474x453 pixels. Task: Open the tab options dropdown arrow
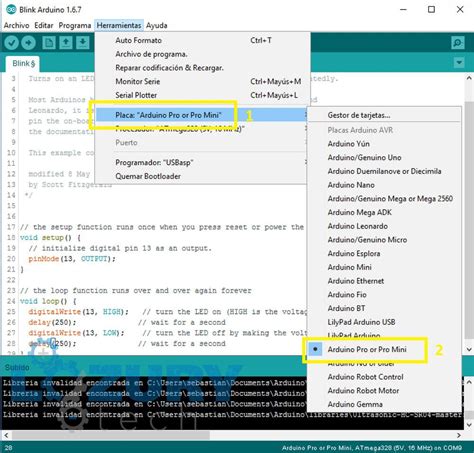pos(459,62)
